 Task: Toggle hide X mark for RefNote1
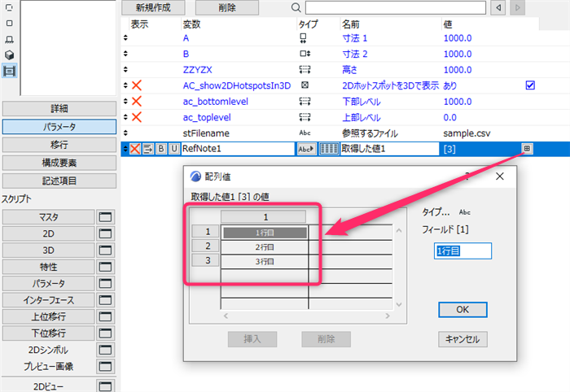click(x=135, y=149)
